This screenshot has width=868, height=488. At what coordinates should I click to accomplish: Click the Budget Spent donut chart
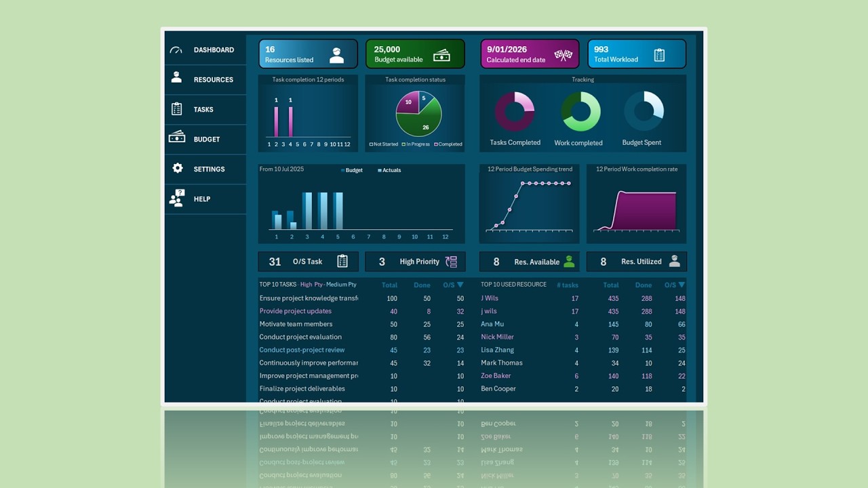click(644, 112)
